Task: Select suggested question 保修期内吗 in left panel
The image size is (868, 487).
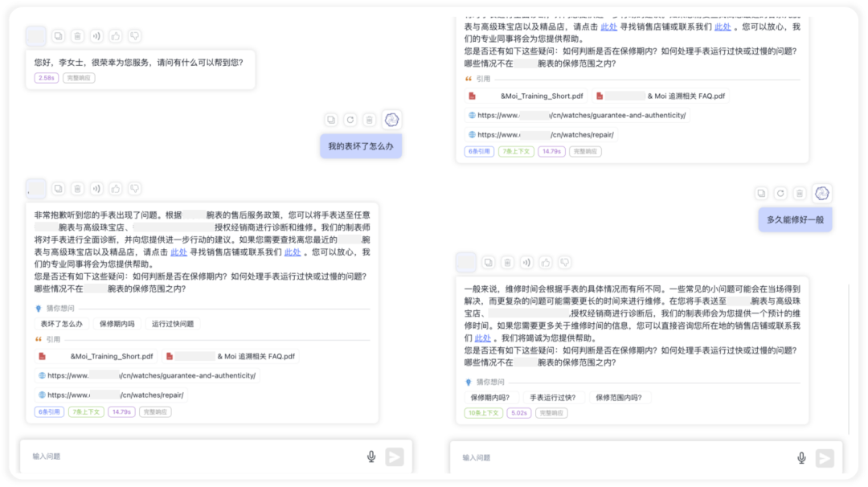Action: (117, 324)
